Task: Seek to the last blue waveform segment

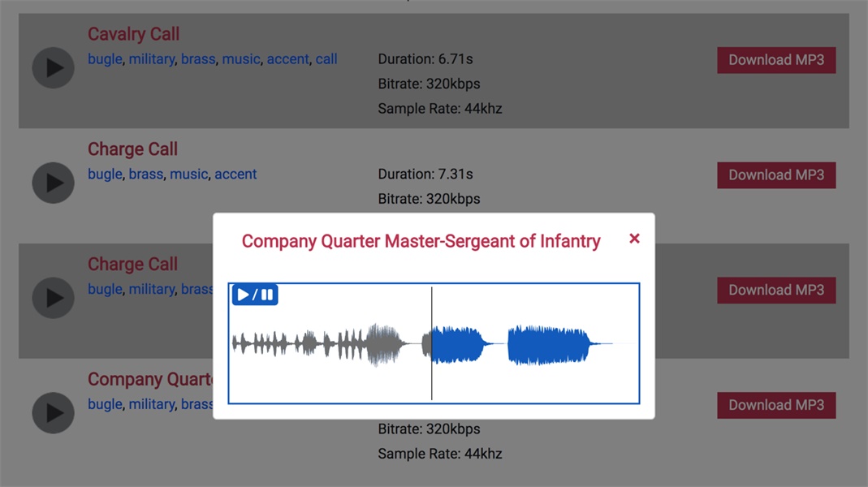Action: pyautogui.click(x=548, y=345)
